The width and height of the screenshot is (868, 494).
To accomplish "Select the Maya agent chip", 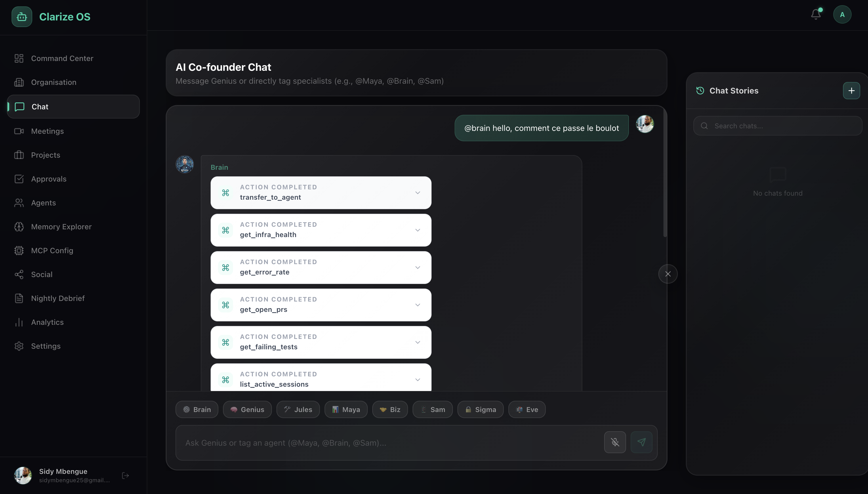I will [346, 409].
